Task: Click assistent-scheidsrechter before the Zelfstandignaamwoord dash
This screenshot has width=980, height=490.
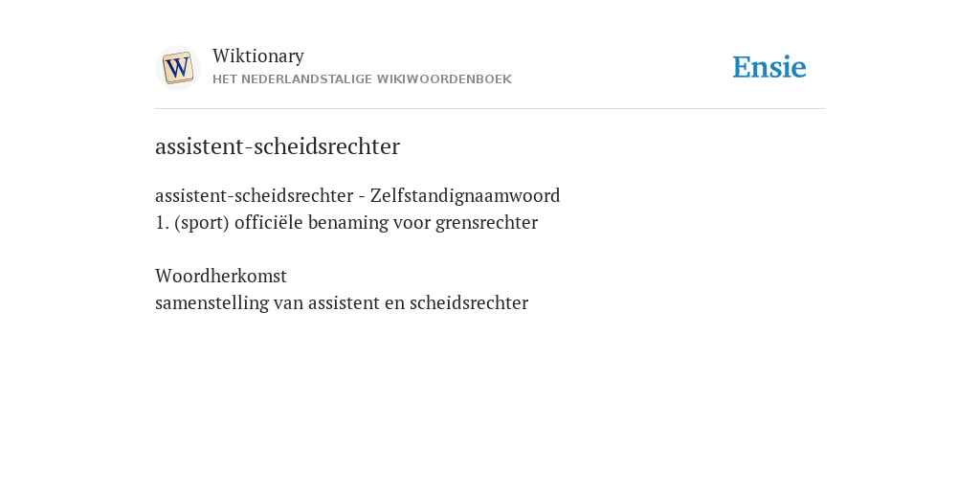Action: coord(255,195)
